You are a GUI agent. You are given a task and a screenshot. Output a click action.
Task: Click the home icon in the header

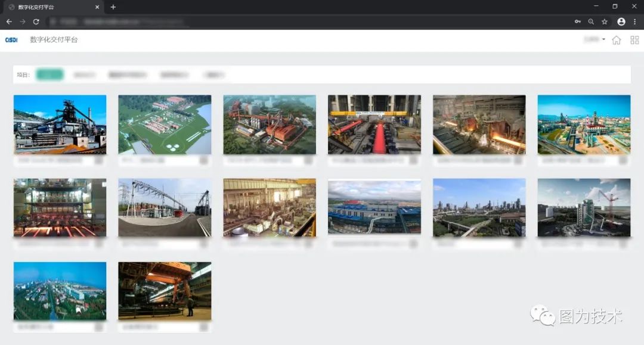pyautogui.click(x=616, y=40)
